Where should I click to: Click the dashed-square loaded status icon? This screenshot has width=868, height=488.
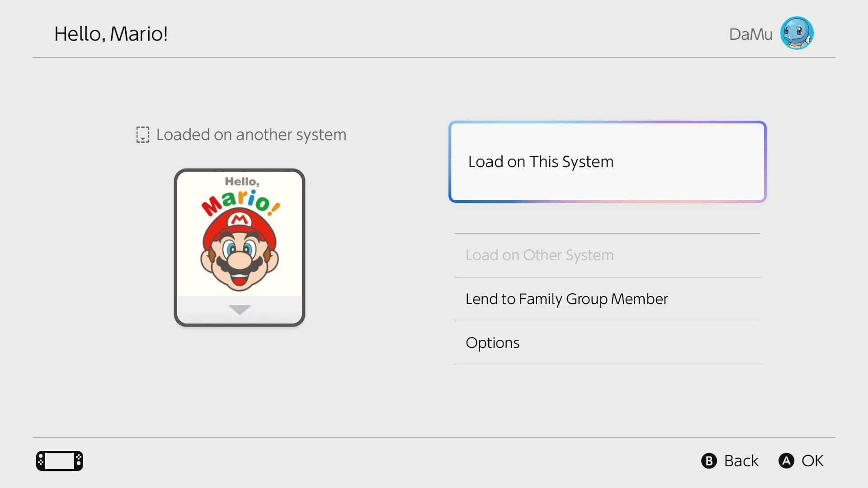tap(143, 135)
